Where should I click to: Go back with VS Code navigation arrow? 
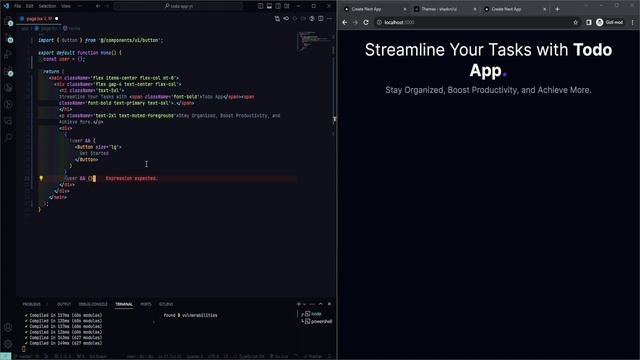click(98, 6)
